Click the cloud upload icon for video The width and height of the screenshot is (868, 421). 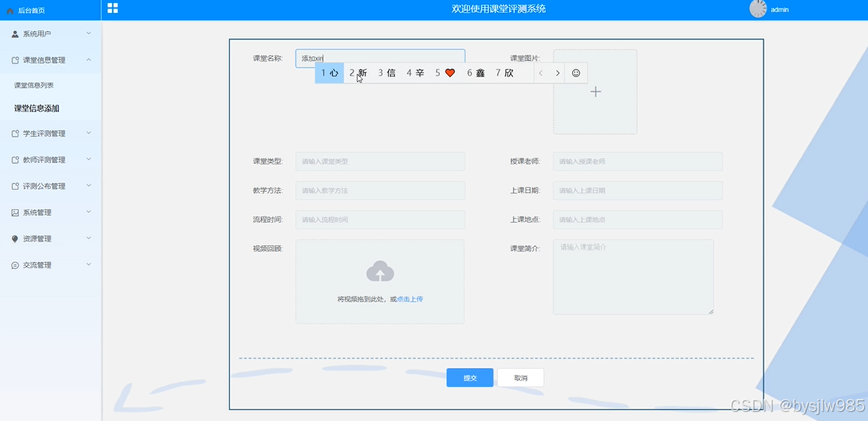381,271
